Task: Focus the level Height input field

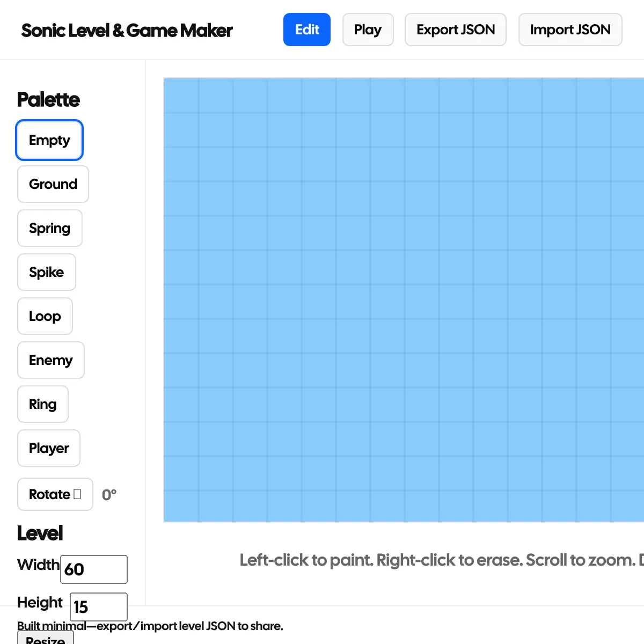Action: click(99, 606)
